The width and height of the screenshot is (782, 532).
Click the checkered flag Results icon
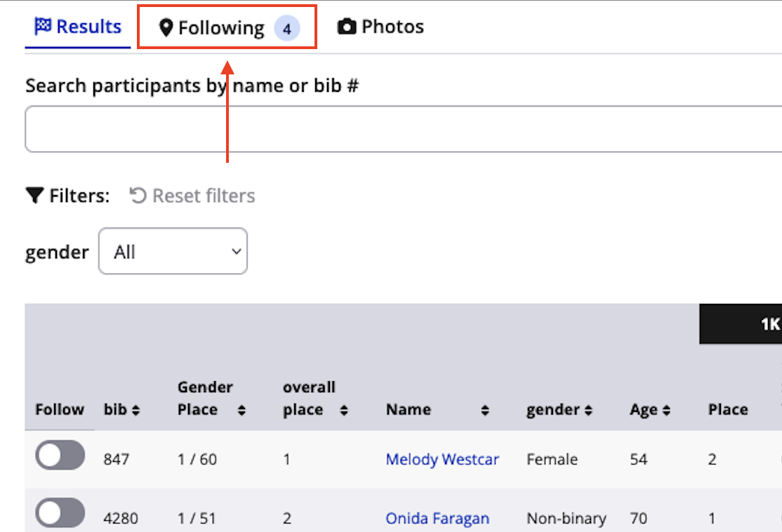click(x=43, y=27)
